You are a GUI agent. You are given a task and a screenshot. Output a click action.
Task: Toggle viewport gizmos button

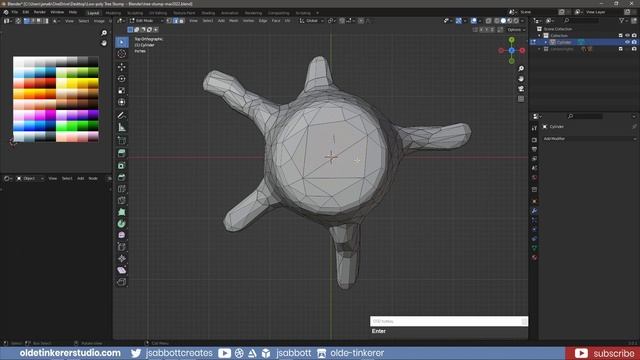459,21
